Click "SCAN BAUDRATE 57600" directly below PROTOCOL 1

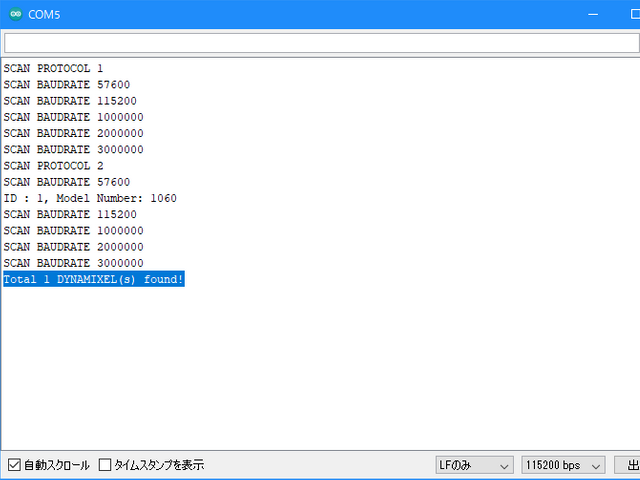66,85
